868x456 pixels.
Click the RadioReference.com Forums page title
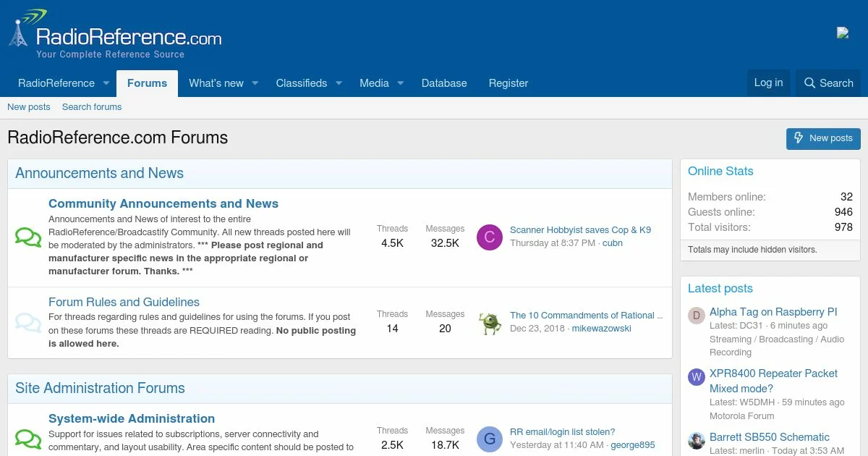point(118,138)
